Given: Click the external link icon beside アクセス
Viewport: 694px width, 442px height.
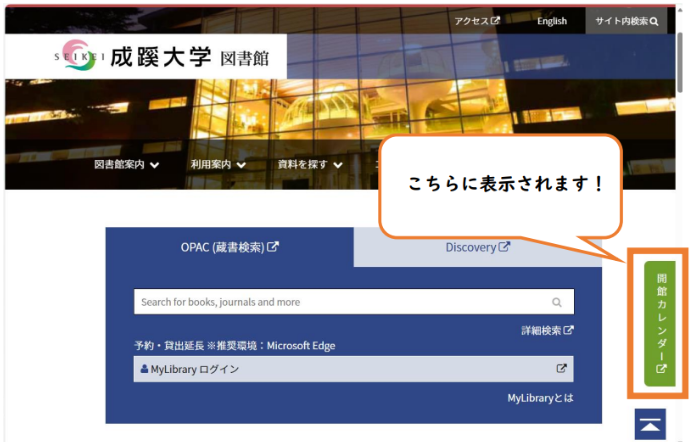Looking at the screenshot, I should pyautogui.click(x=495, y=20).
